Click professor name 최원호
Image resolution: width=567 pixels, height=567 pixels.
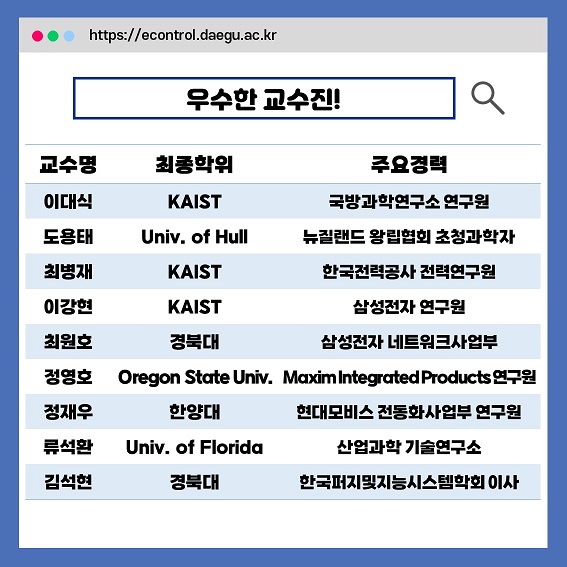(68, 342)
